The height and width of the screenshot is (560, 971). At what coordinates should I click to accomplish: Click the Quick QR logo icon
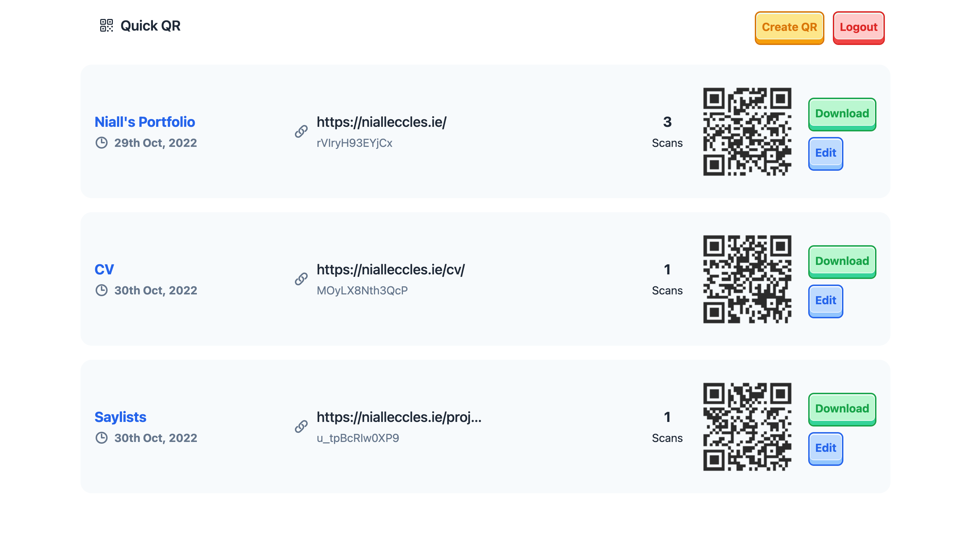[x=106, y=26]
